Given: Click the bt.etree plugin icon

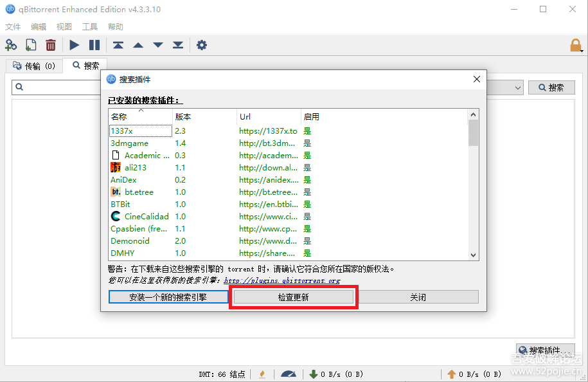Looking at the screenshot, I should [116, 192].
